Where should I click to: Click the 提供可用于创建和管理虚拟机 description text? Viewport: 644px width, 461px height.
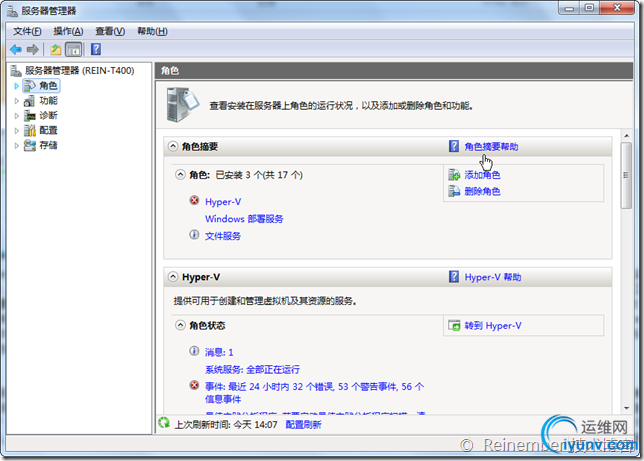point(265,301)
